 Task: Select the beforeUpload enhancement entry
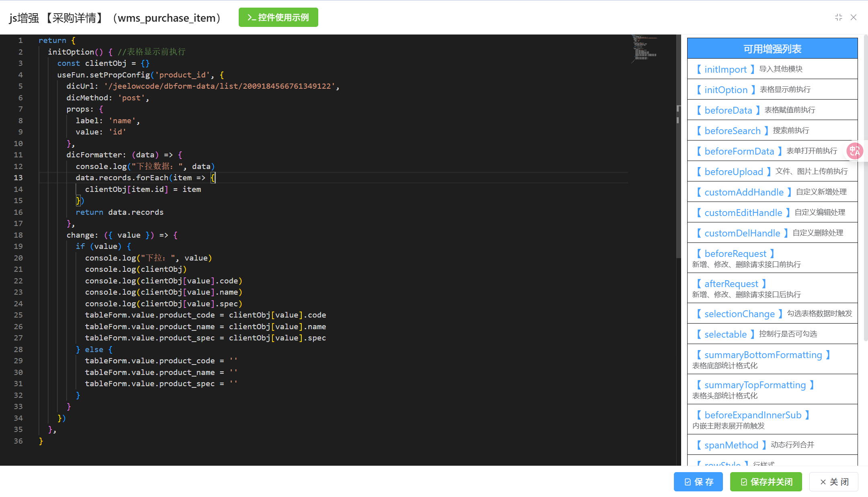point(733,171)
